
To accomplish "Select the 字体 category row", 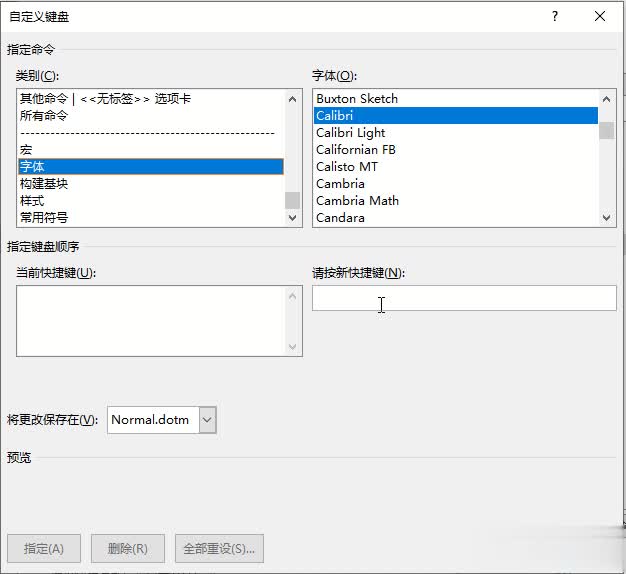I will tap(151, 166).
